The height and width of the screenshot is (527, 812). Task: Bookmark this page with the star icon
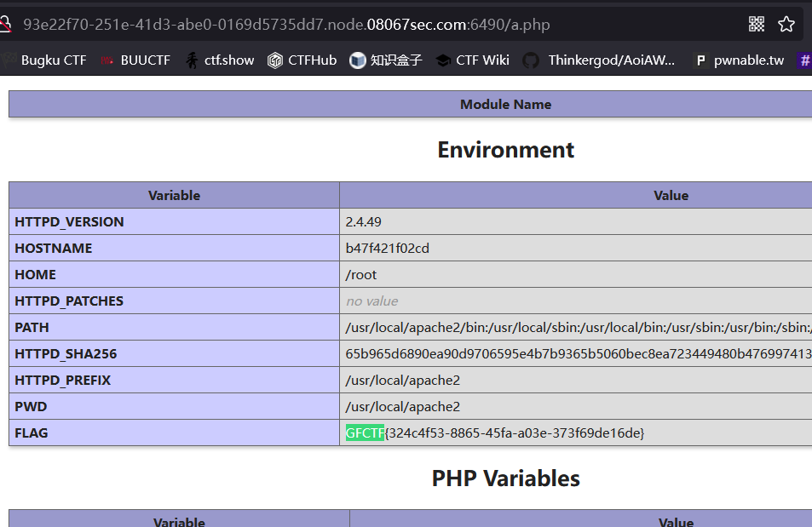(786, 24)
